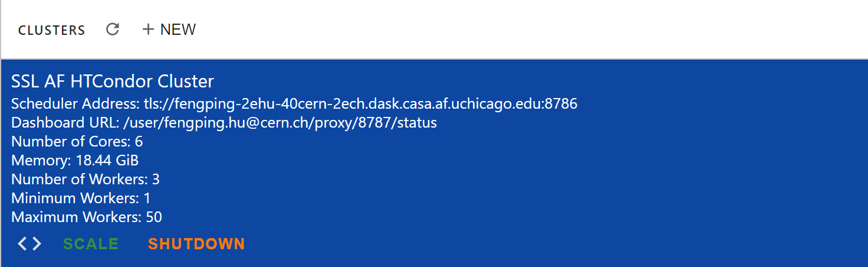
Task: Click the plus icon beside NEW
Action: tap(148, 30)
